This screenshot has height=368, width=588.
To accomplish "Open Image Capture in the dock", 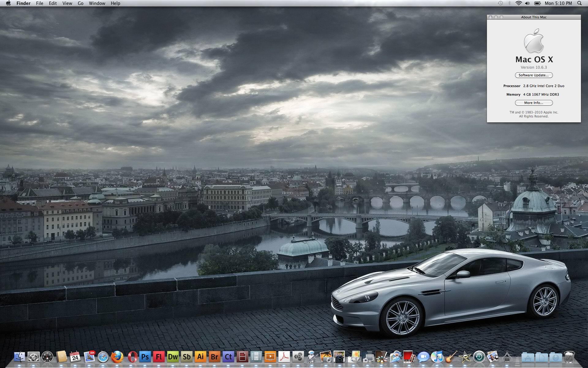I will [x=353, y=357].
